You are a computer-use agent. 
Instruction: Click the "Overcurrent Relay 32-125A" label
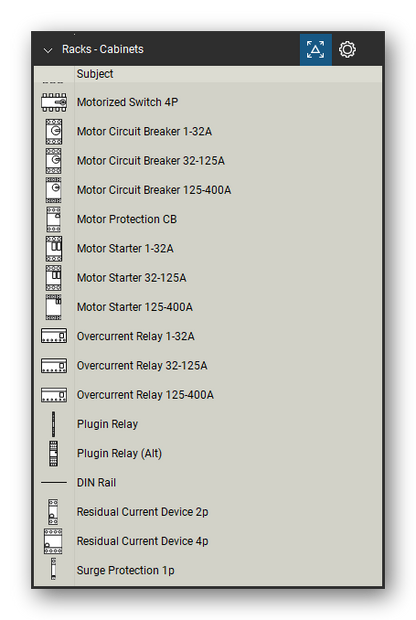pyautogui.click(x=142, y=366)
